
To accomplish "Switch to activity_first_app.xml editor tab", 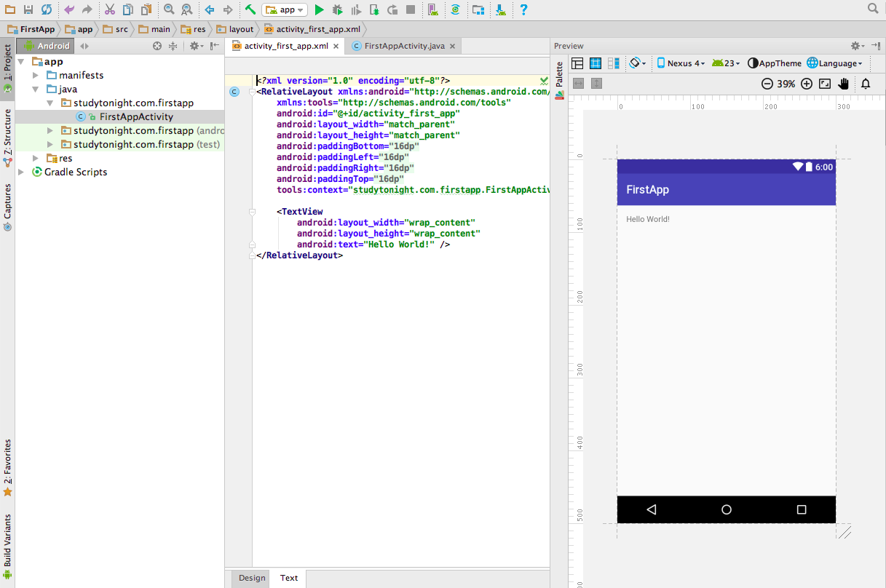I will (286, 45).
